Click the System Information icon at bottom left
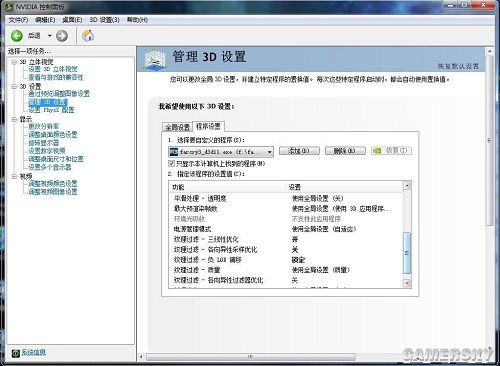Viewport: 500px width, 366px height. click(16, 353)
